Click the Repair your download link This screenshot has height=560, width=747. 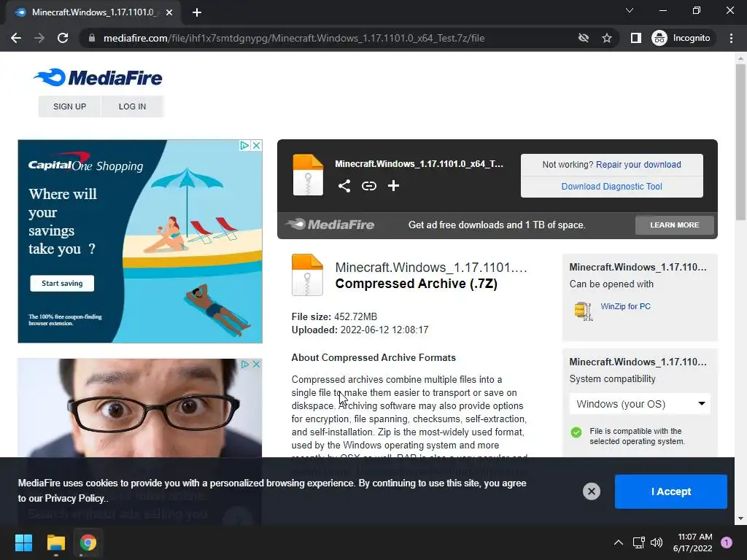click(638, 164)
